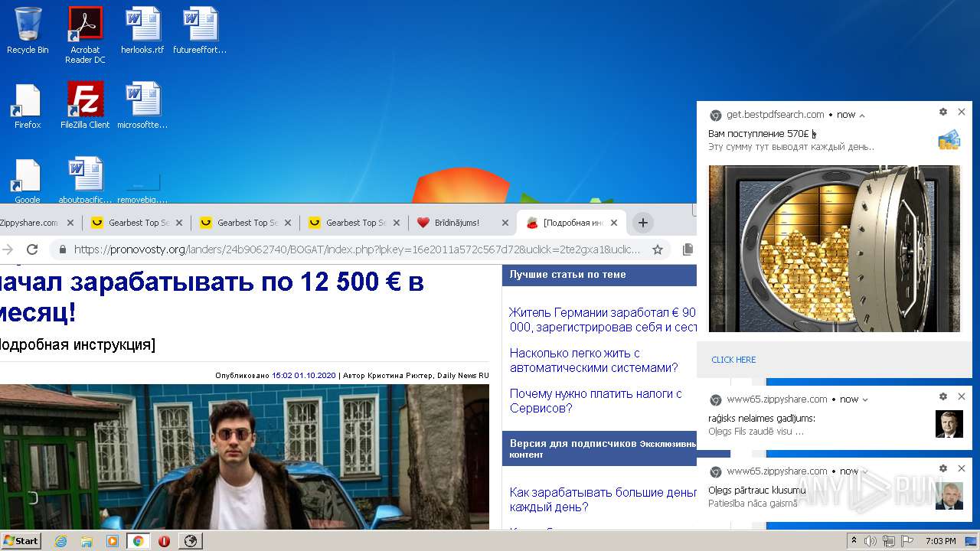Open the volume control in system tray
Screen dimensions: 980x551
tap(871, 541)
